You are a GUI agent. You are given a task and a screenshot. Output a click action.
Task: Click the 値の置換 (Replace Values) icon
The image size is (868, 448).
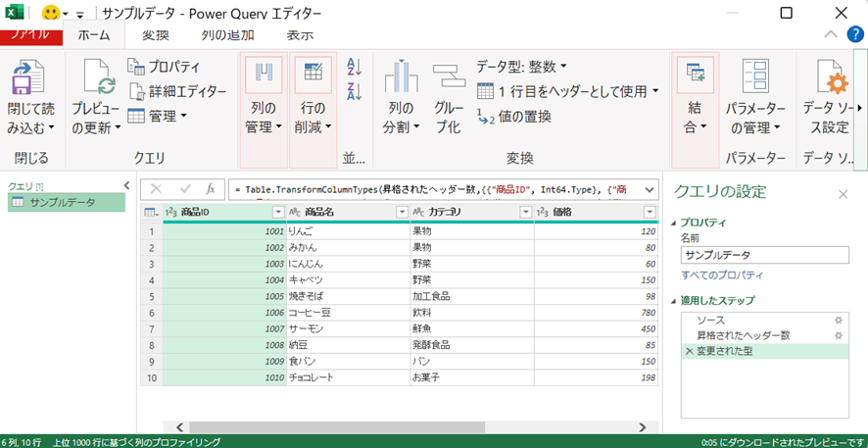485,117
